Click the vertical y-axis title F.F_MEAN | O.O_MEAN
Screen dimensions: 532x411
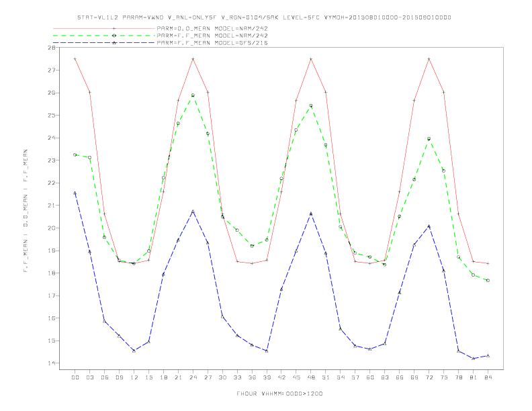[26, 211]
